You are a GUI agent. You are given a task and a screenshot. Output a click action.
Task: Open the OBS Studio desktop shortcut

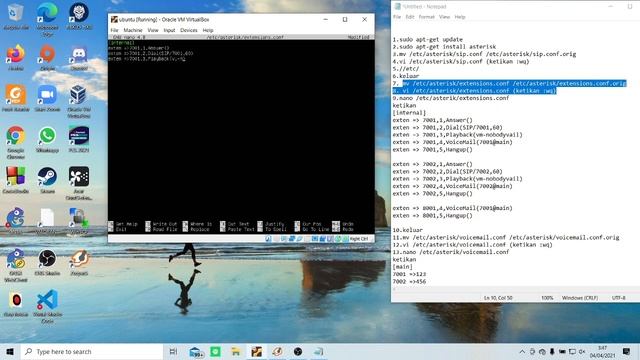pyautogui.click(x=47, y=262)
